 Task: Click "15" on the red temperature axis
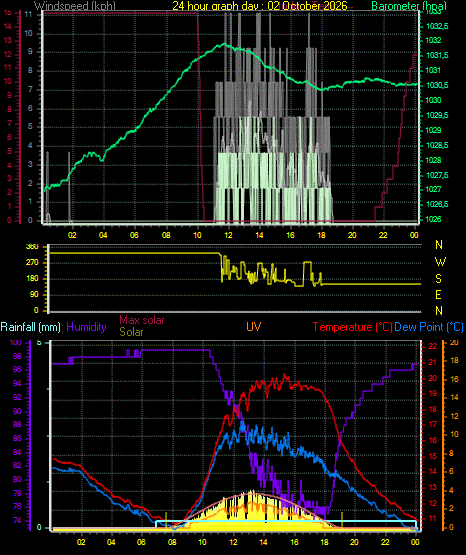[432, 456]
